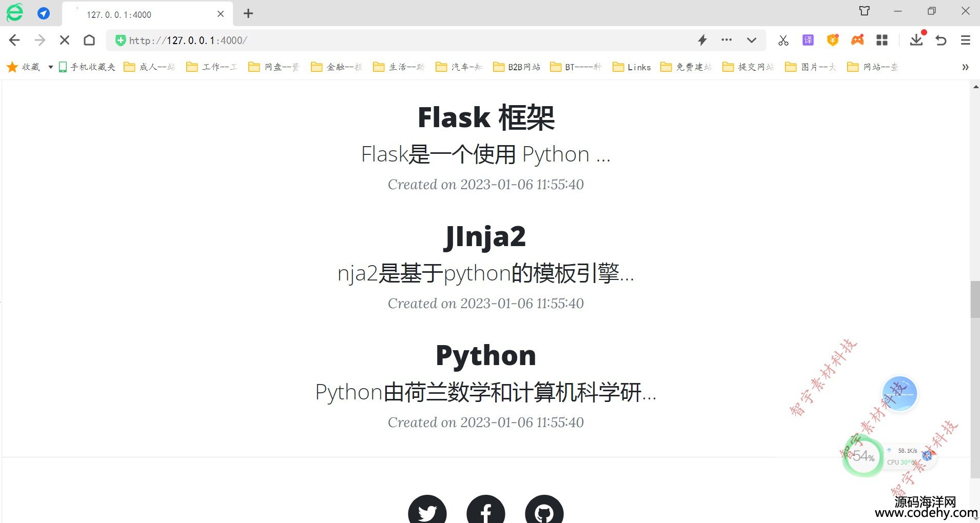Open the 成人--站 bookmark folder
Image resolution: width=980 pixels, height=523 pixels.
pyautogui.click(x=150, y=67)
